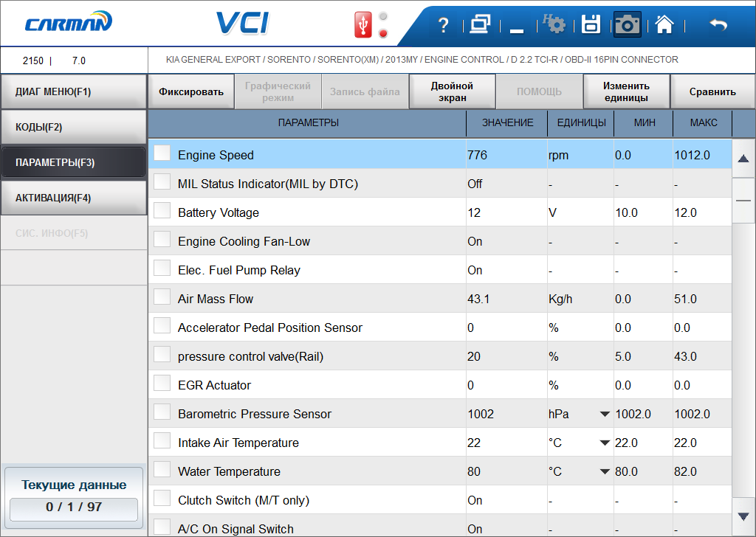Screen dimensions: 756x537
Task: Tick the Engine Speed checkbox
Action: coord(162,153)
